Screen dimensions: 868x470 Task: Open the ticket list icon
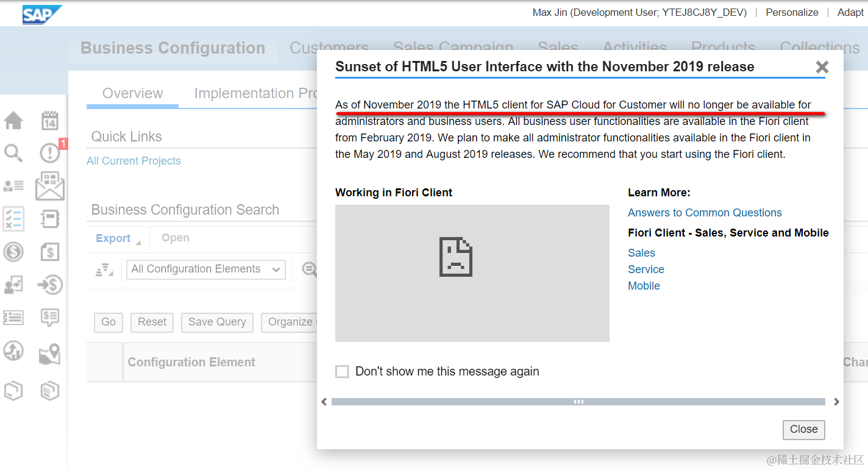[13, 317]
